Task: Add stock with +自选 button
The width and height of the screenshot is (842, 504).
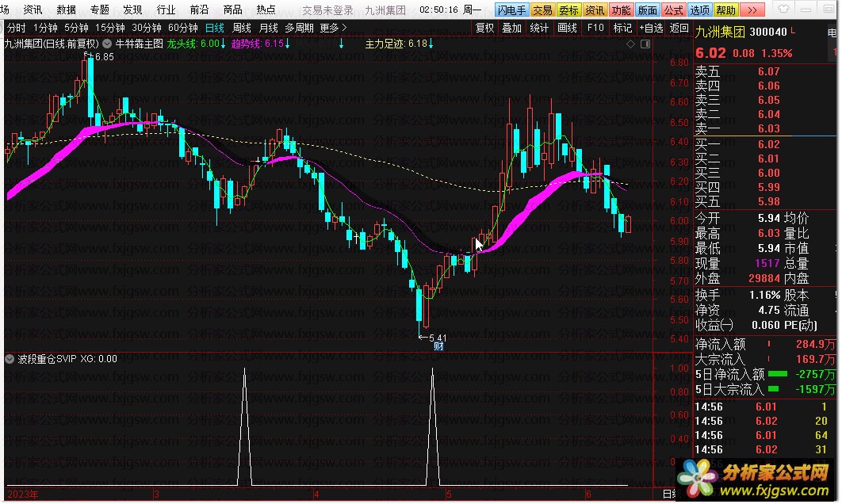Action: pyautogui.click(x=652, y=28)
